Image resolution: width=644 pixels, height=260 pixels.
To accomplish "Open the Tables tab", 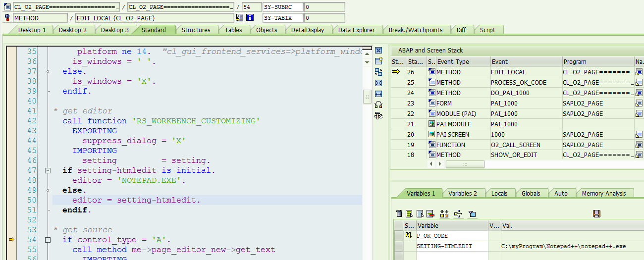I will 233,30.
